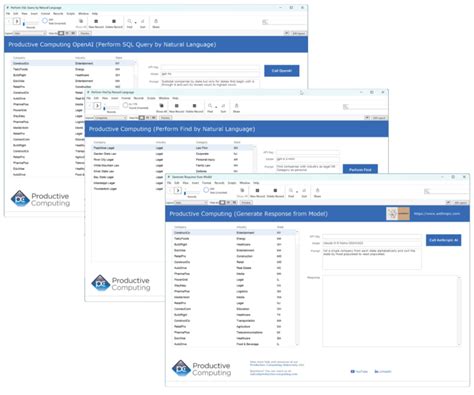Go to next record in Generate Response window

coord(178,190)
